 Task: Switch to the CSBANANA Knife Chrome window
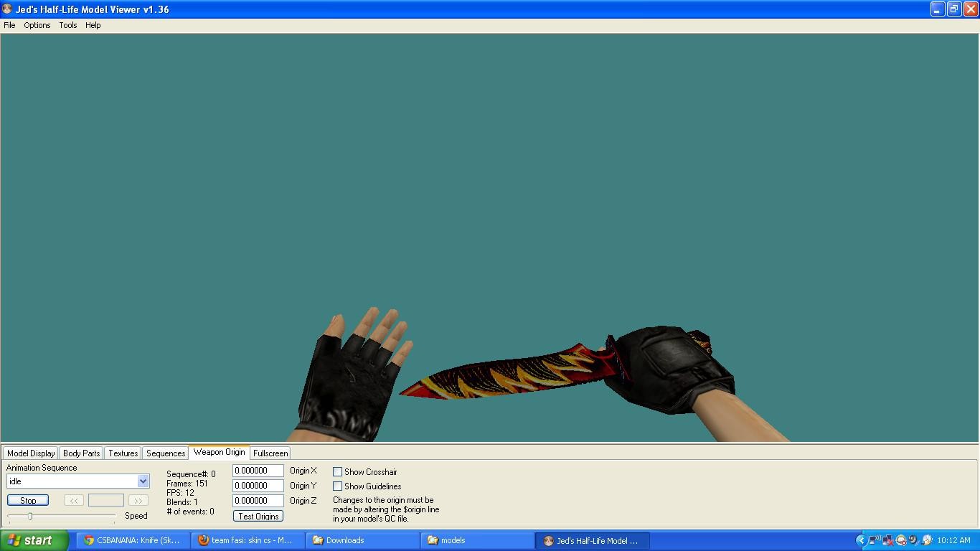pos(134,540)
